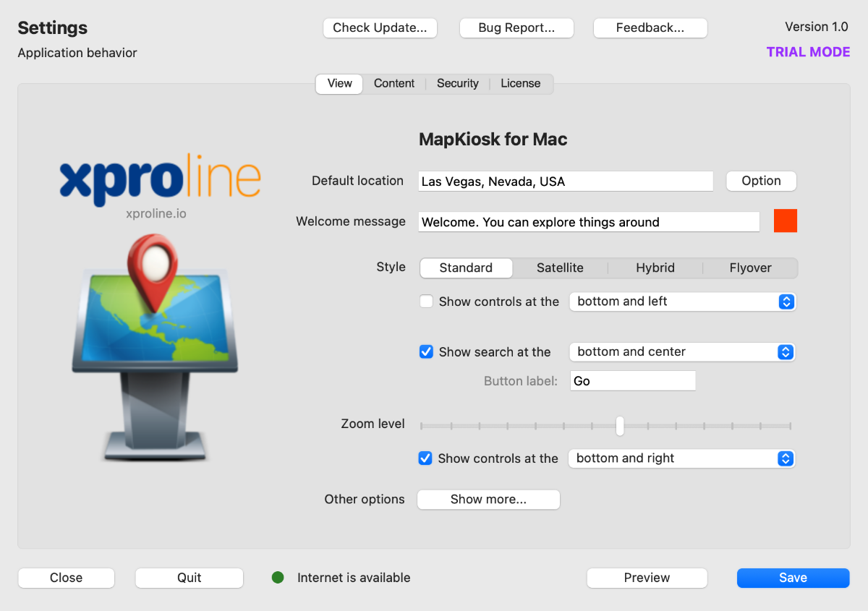Close the settings window with Close button
The width and height of the screenshot is (868, 611).
67,578
